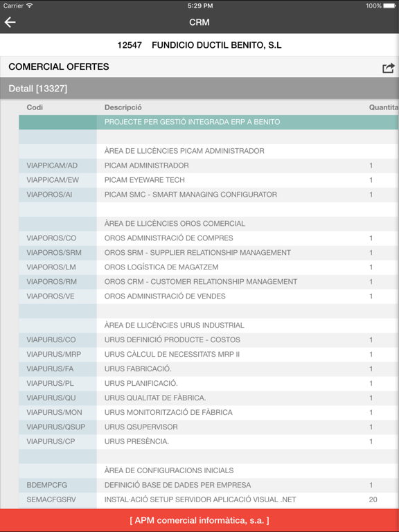
Task: Select URUS CÀLCUL DE NECESSITATS MRP II
Action: [172, 355]
